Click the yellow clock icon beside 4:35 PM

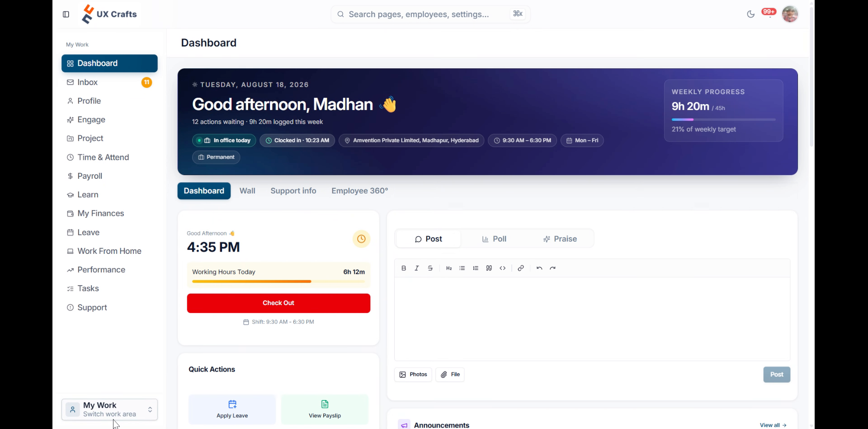tap(361, 239)
